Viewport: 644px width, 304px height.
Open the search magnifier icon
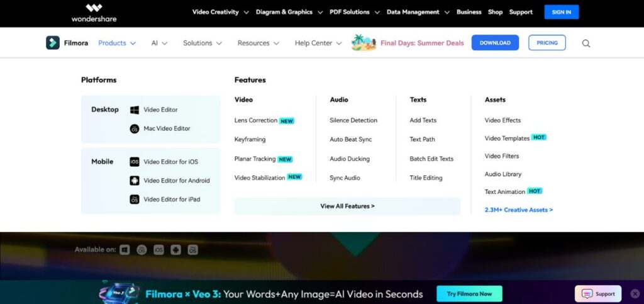(586, 43)
